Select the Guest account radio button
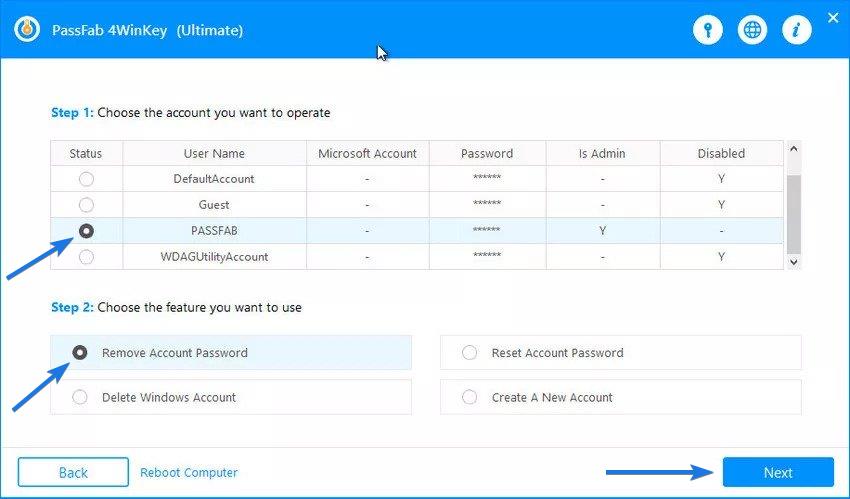The image size is (850, 499). point(86,205)
